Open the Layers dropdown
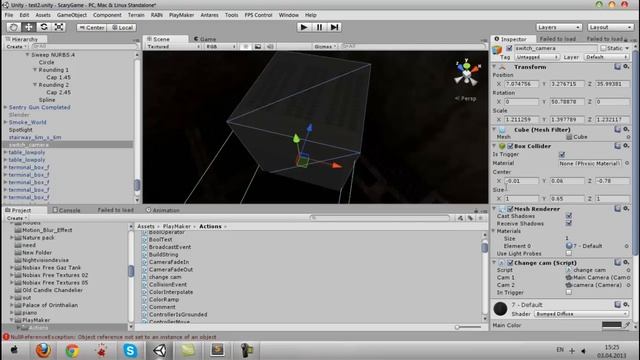The image size is (640, 360). (x=558, y=27)
